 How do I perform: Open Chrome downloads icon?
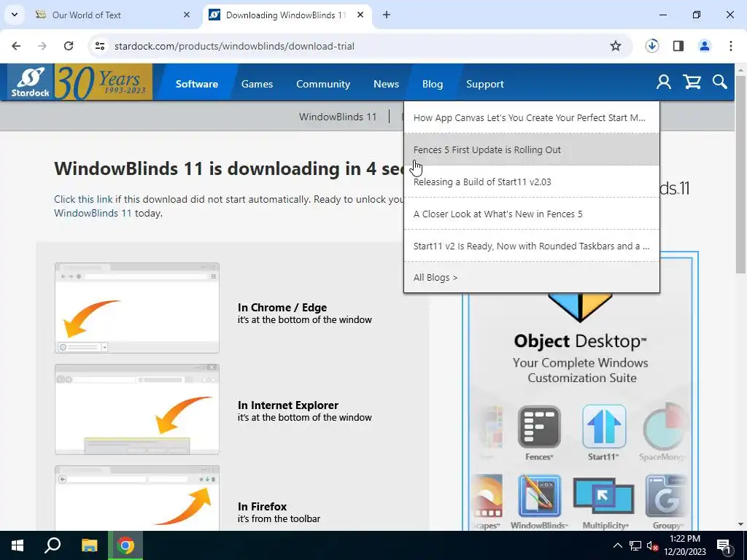pos(651,46)
